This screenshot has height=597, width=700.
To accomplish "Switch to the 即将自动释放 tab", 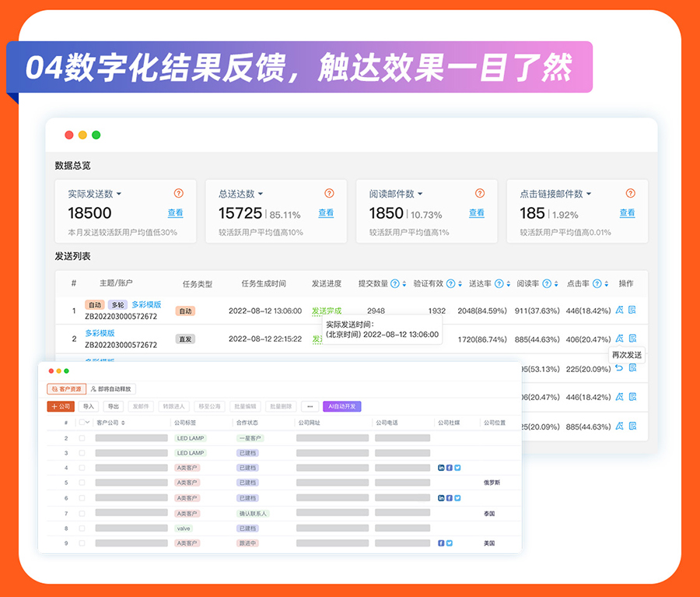I will (x=112, y=389).
